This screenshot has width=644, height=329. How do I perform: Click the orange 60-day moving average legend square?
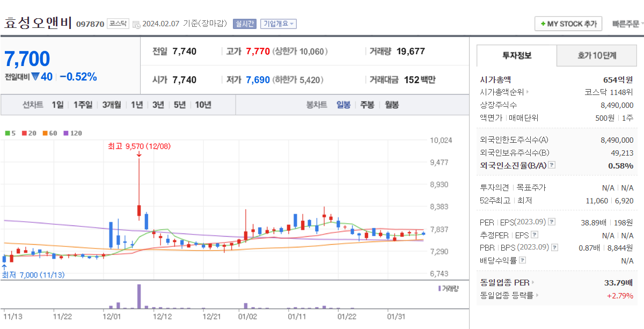coord(46,133)
